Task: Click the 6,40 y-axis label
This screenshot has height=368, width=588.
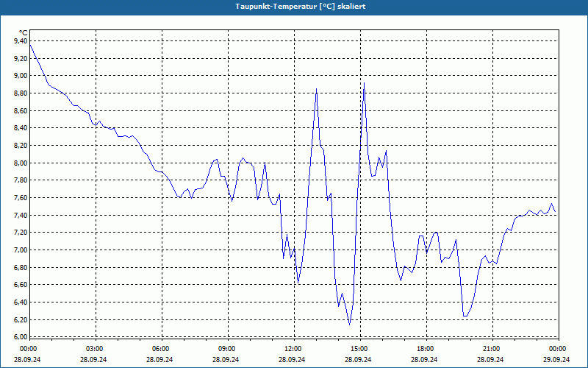Action: [x=21, y=302]
